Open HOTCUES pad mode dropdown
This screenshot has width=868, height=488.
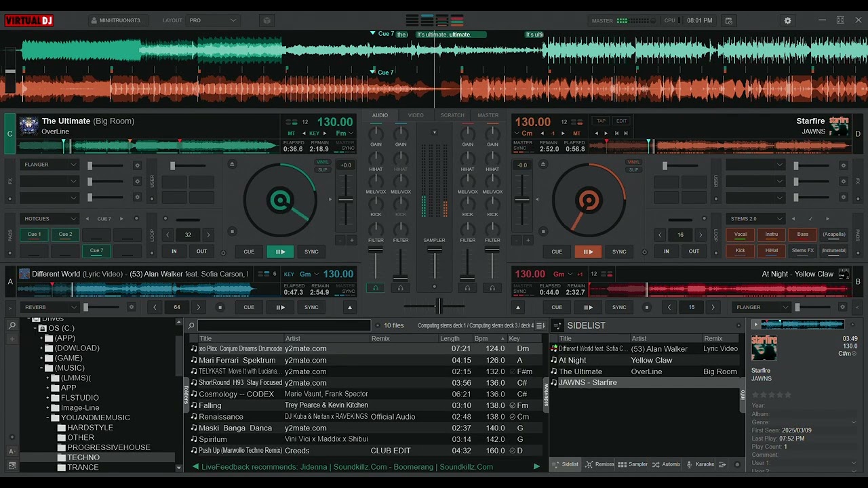click(x=50, y=219)
